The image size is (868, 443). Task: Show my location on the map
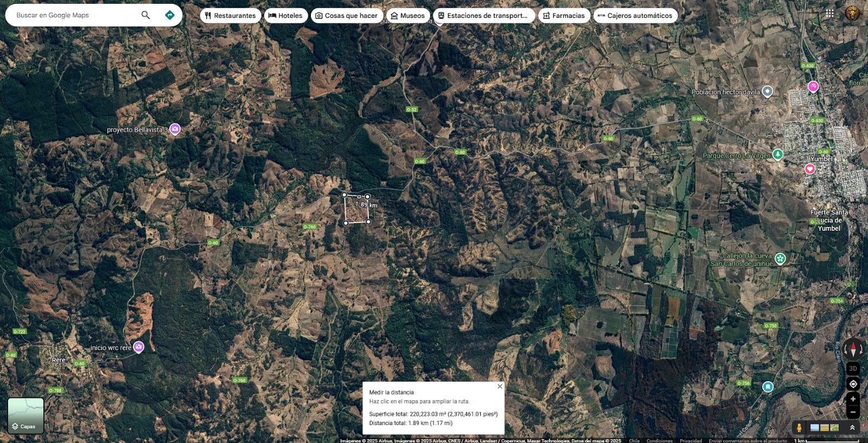click(853, 384)
